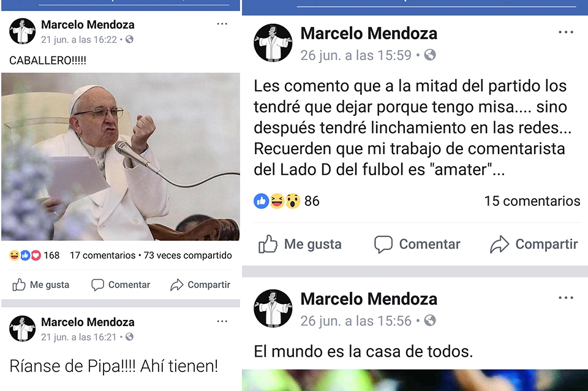Share the CABALLERO post via Compartir

pyautogui.click(x=200, y=285)
